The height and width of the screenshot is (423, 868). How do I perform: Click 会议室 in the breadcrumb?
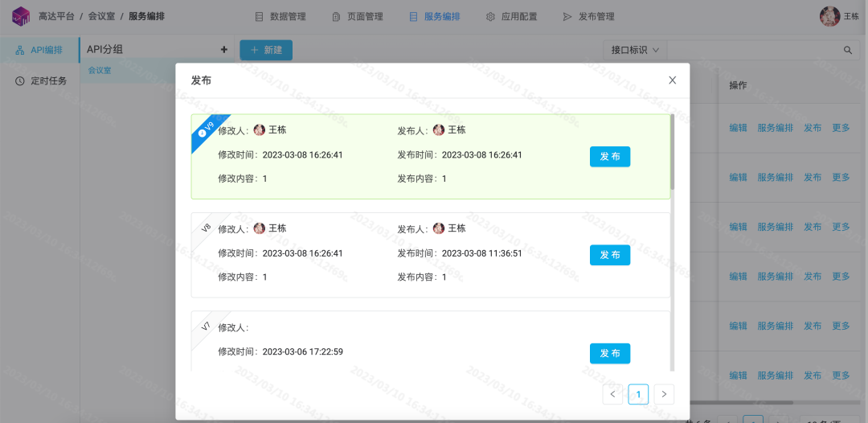(x=101, y=17)
